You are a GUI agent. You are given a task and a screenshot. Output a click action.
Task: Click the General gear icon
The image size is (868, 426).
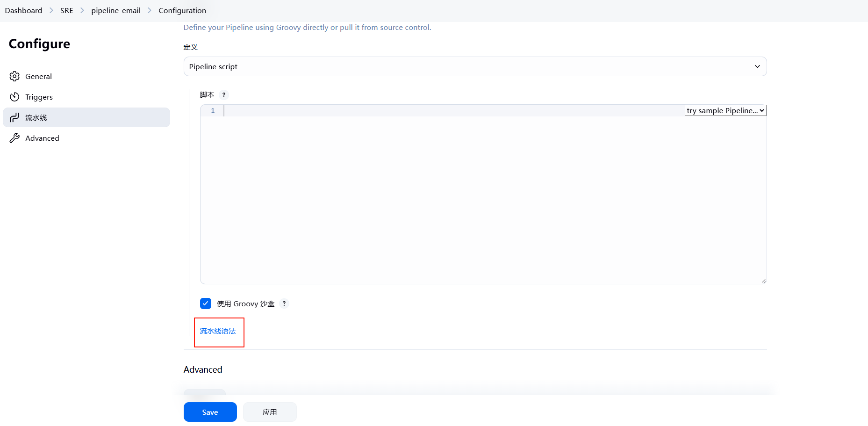pyautogui.click(x=14, y=76)
